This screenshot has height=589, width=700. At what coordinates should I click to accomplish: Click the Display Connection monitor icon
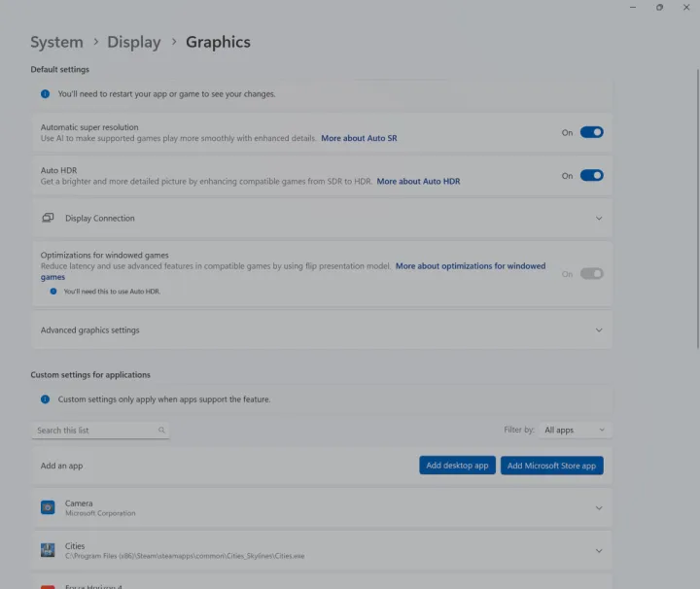(48, 218)
